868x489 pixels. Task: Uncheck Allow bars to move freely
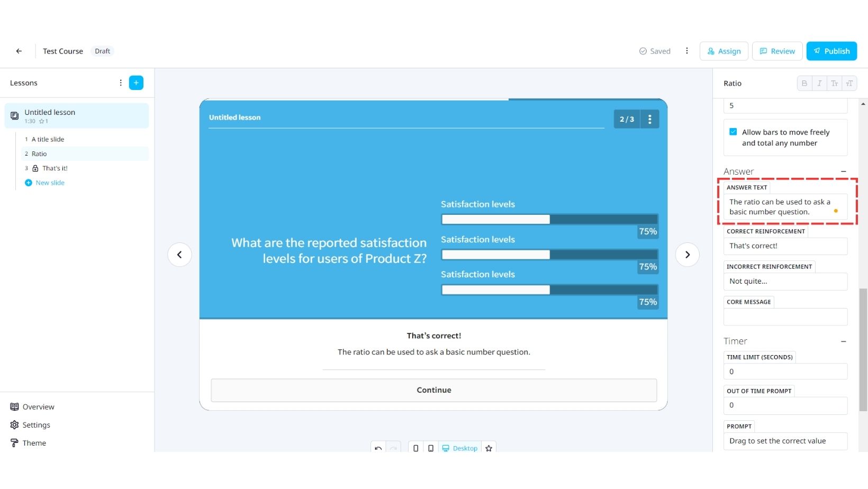[x=733, y=132]
